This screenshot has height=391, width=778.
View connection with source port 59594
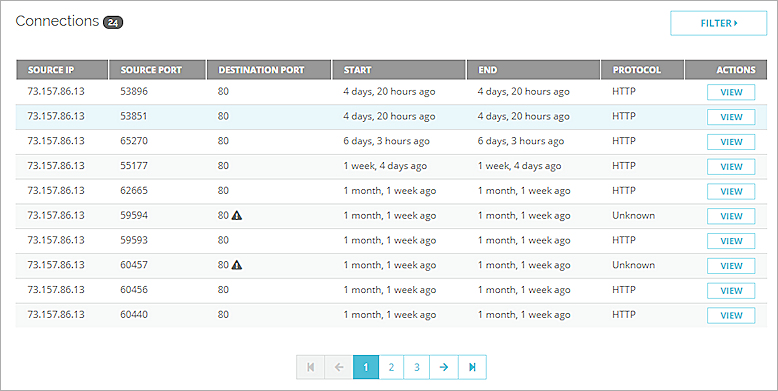tap(731, 216)
